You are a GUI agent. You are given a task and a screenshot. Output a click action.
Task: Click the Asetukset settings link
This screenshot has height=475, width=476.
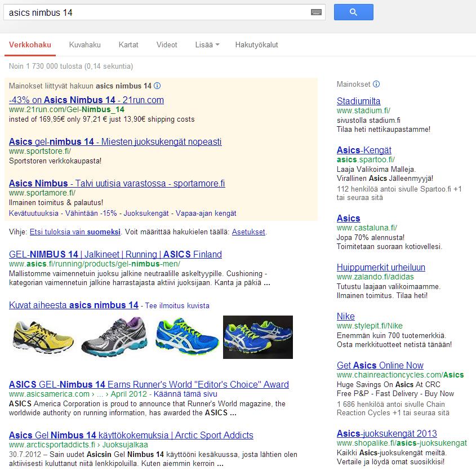[248, 232]
